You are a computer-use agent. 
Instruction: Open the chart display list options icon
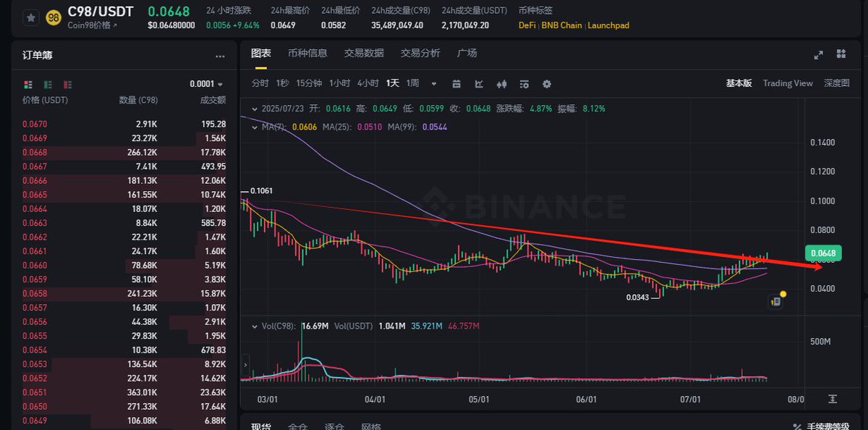click(524, 84)
